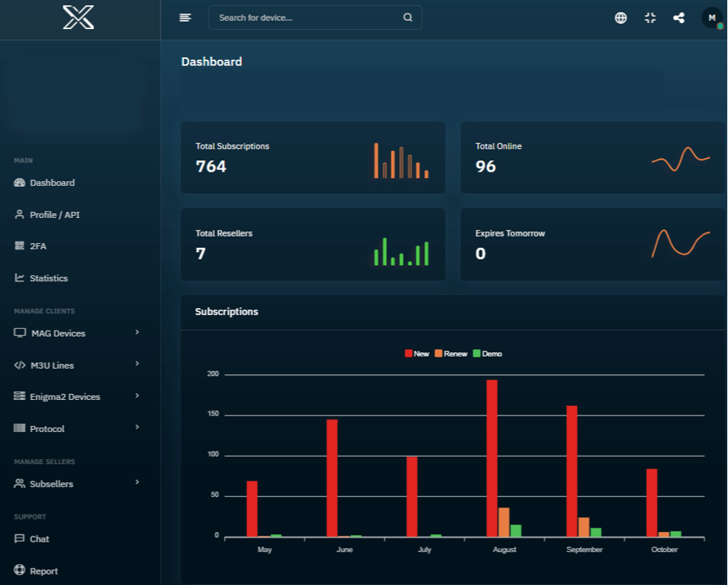Open the user avatar menu
Screen dimensions: 728x585
[712, 18]
